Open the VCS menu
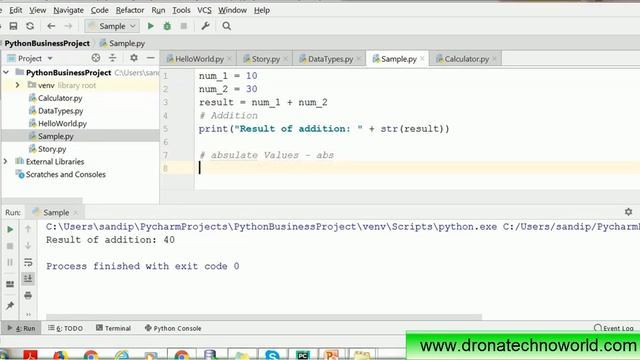Screen dimensions: 640x360 (x=204, y=10)
